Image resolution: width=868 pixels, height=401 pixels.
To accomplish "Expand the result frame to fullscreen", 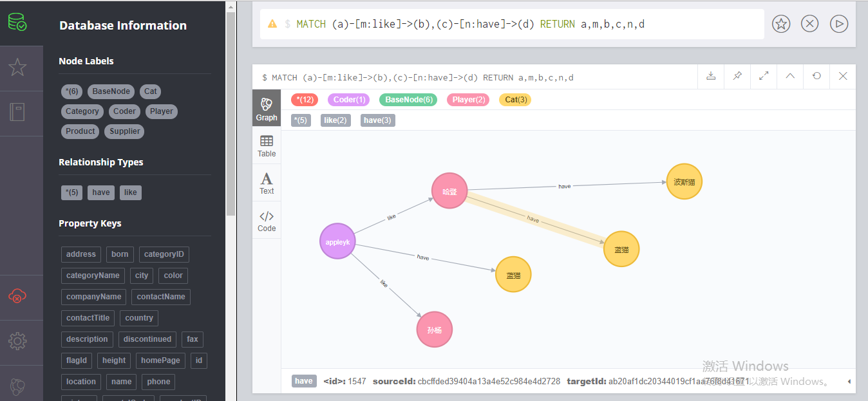I will coord(764,76).
